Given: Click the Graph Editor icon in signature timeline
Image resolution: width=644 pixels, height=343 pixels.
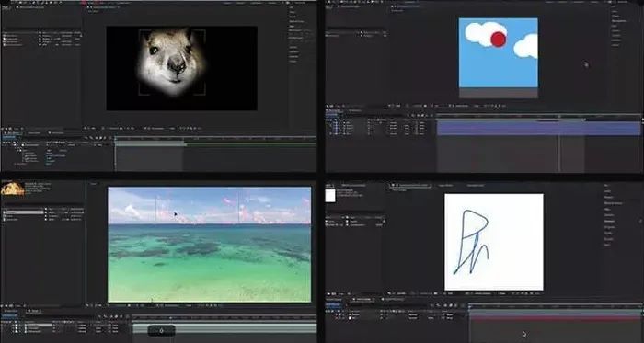Looking at the screenshot, I should coord(463,305).
